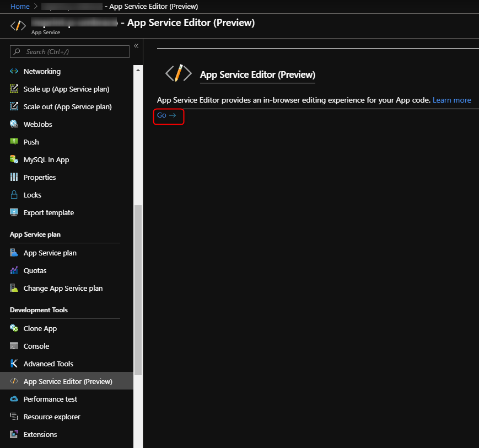The height and width of the screenshot is (448, 479).
Task: Click the WebJobs globe icon
Action: coord(14,124)
